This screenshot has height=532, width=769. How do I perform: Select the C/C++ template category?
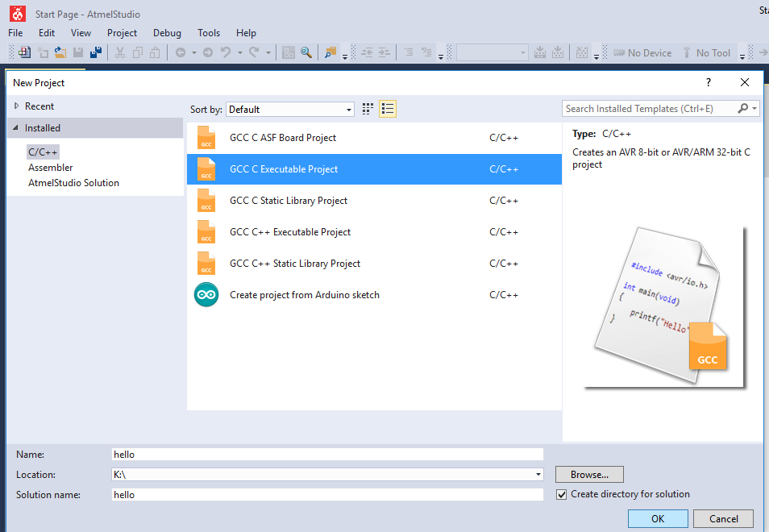tap(43, 152)
